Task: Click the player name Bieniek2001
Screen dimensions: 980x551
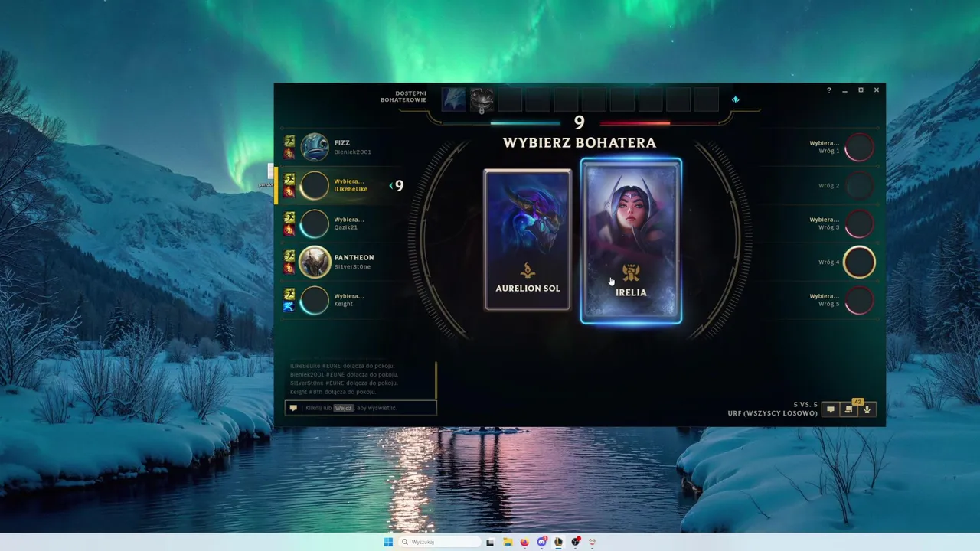Action: (353, 152)
